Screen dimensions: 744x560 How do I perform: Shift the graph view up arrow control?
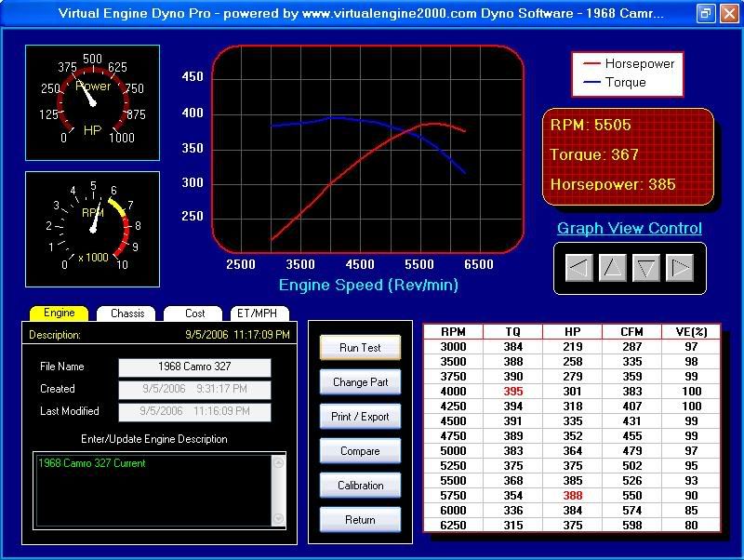click(614, 269)
